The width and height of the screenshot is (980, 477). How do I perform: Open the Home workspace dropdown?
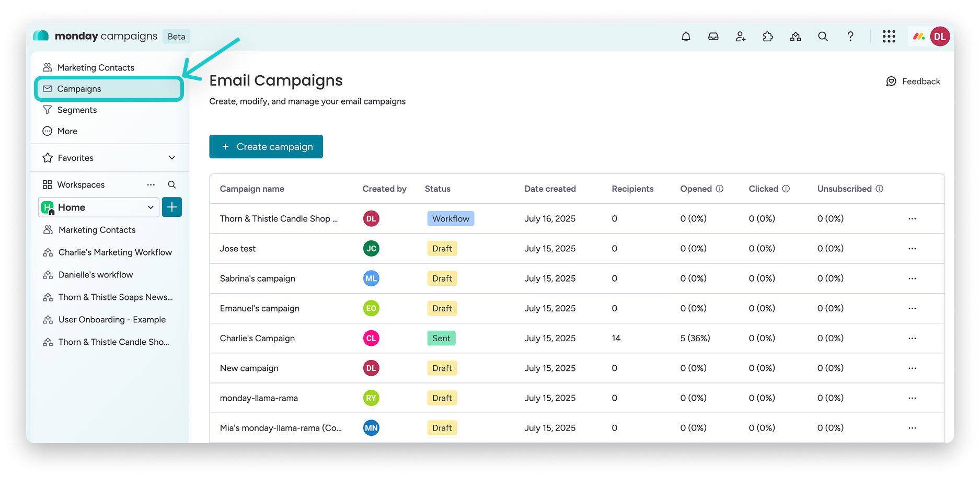point(99,207)
